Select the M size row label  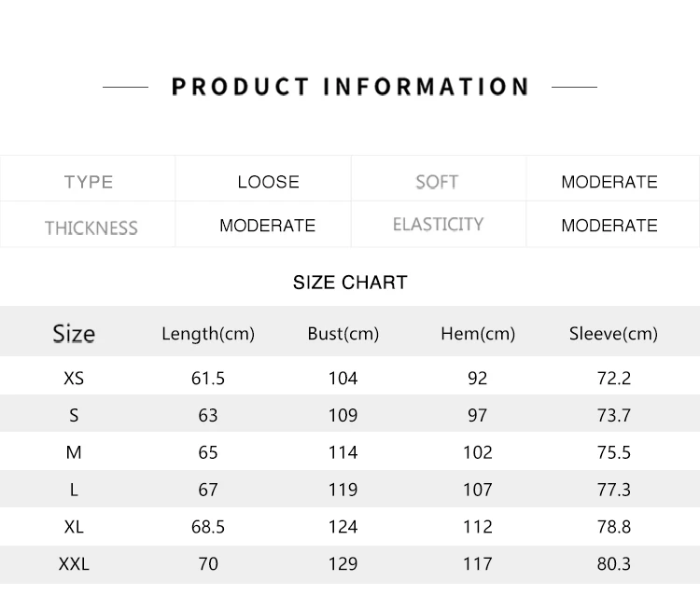click(x=74, y=452)
